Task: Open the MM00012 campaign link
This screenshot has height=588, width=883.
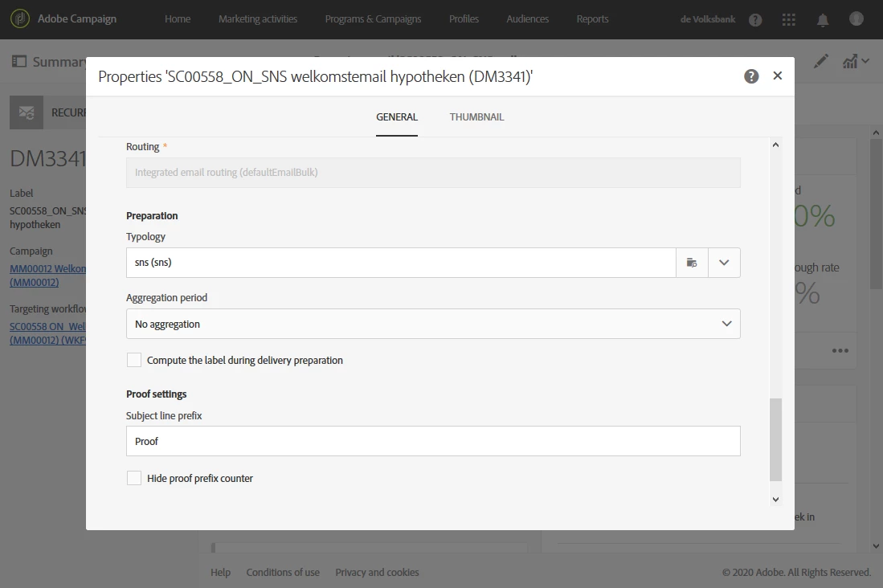Action: (x=48, y=276)
